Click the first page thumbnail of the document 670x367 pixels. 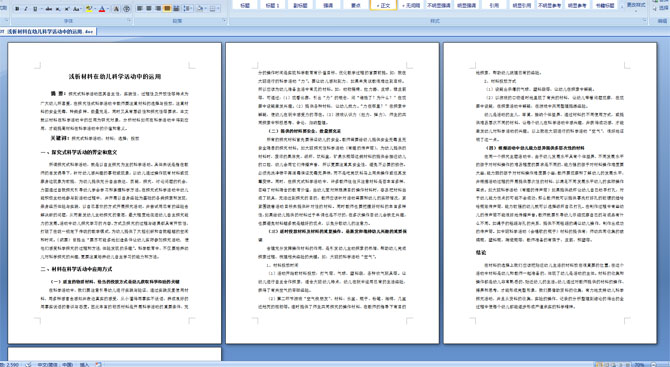point(115,193)
